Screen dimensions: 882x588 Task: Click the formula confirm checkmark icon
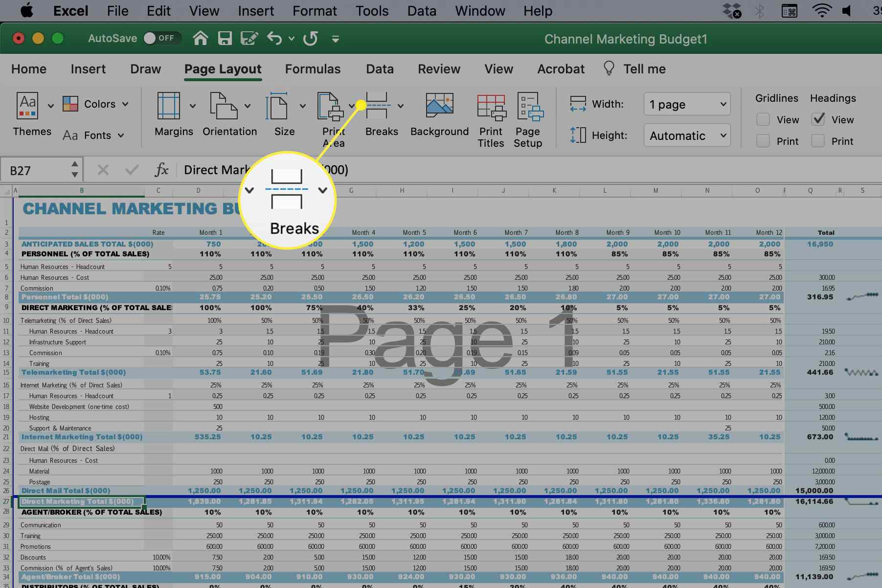[x=132, y=170]
